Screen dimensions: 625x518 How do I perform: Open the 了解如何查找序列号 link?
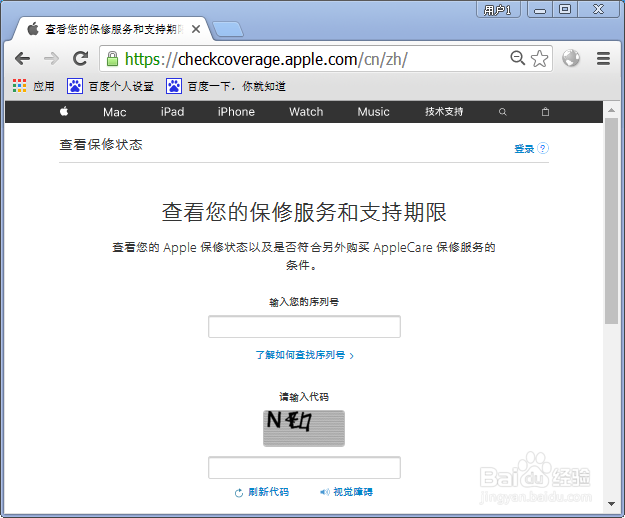pyautogui.click(x=305, y=355)
